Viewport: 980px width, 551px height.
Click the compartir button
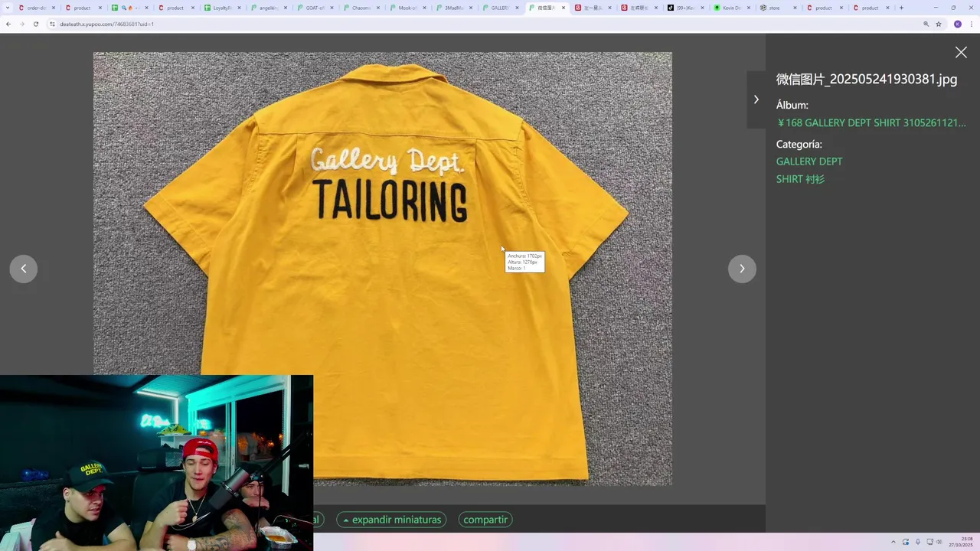click(485, 520)
